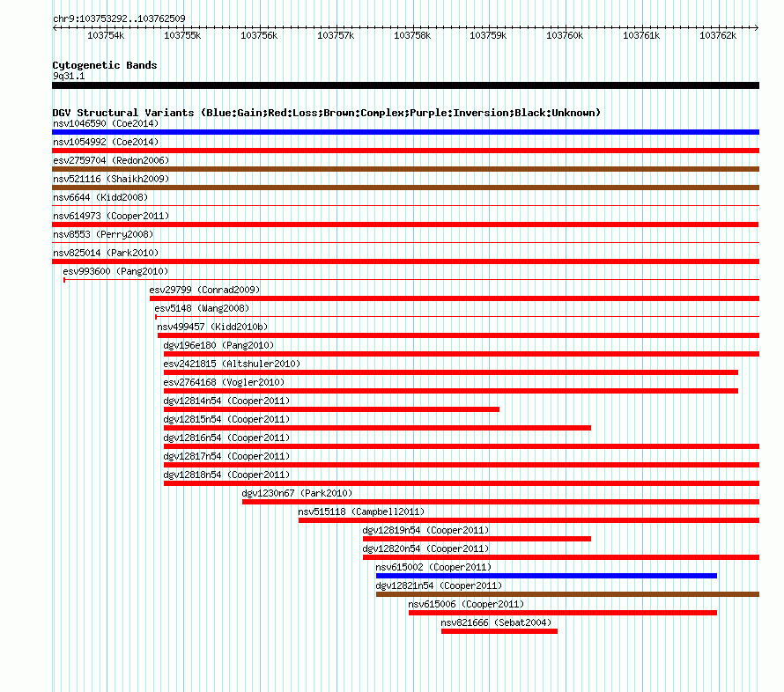Viewport: 784px width, 692px height.
Task: Open dgv1230n67 (Park2010) variant
Action: [297, 493]
